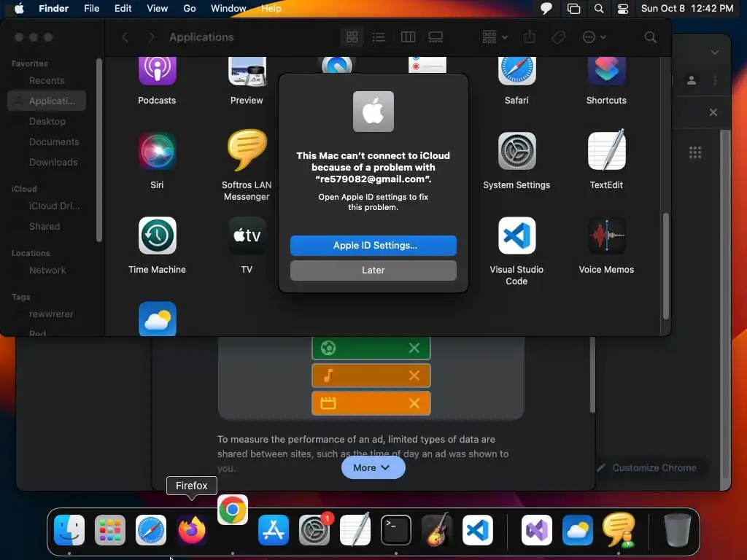747x560 pixels.
Task: Open Google Chrome from the Dock
Action: click(x=233, y=510)
